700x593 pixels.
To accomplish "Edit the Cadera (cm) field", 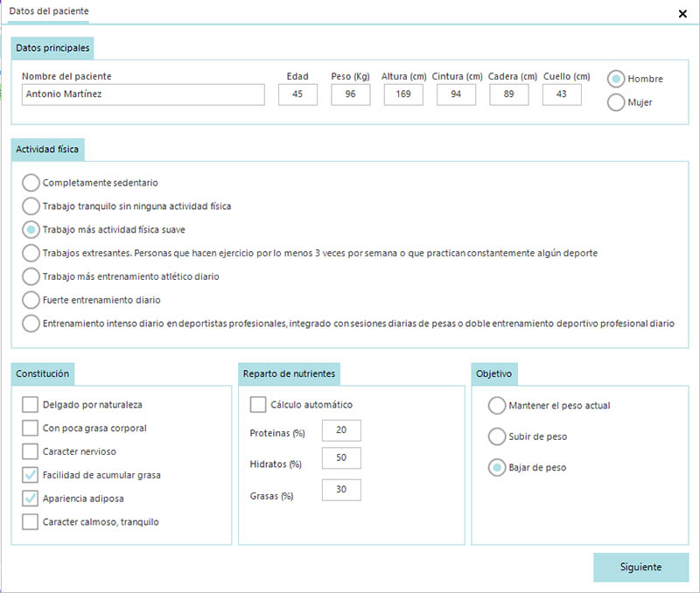I will [509, 94].
